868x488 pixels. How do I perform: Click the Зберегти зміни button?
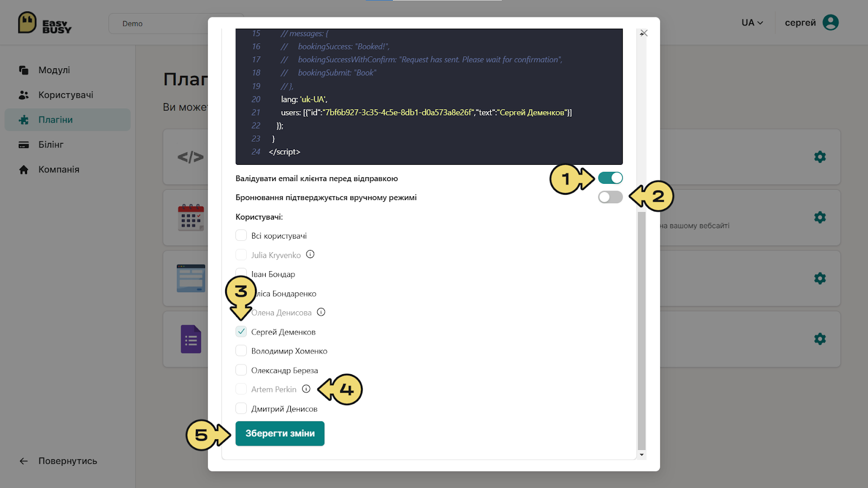pos(280,434)
